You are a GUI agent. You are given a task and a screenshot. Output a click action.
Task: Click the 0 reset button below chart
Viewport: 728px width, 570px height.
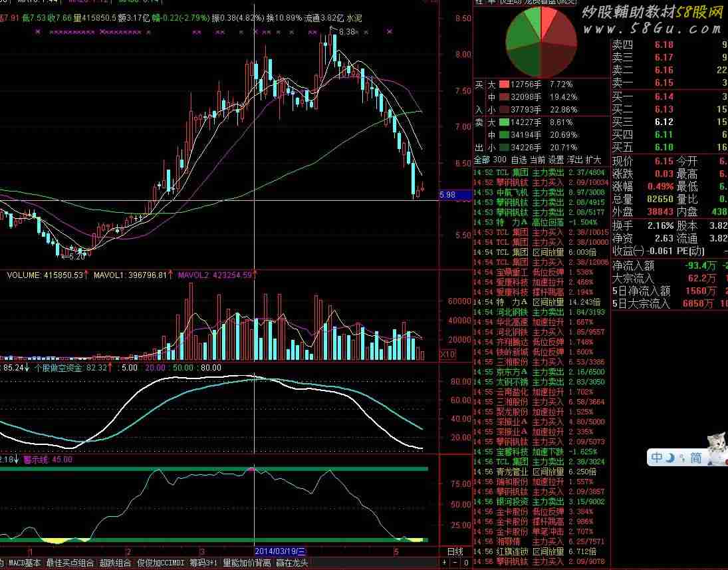pos(466,563)
